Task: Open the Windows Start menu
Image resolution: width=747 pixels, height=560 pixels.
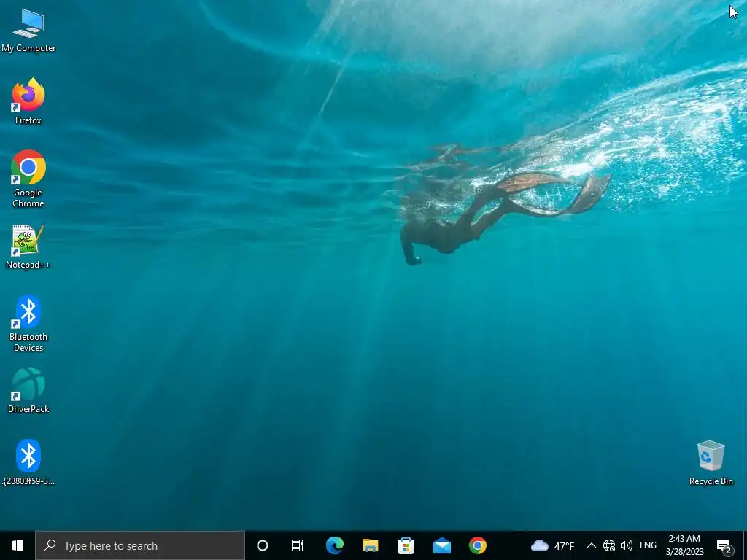Action: [x=18, y=545]
